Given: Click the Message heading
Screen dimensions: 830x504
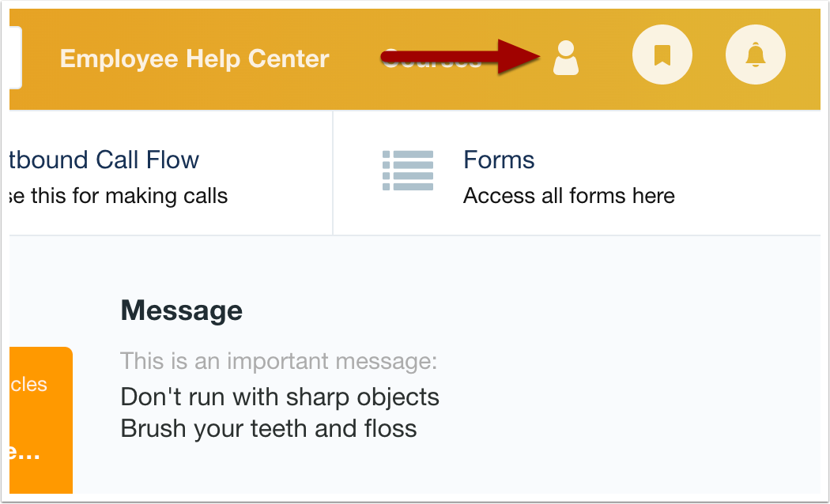Looking at the screenshot, I should pyautogui.click(x=181, y=310).
